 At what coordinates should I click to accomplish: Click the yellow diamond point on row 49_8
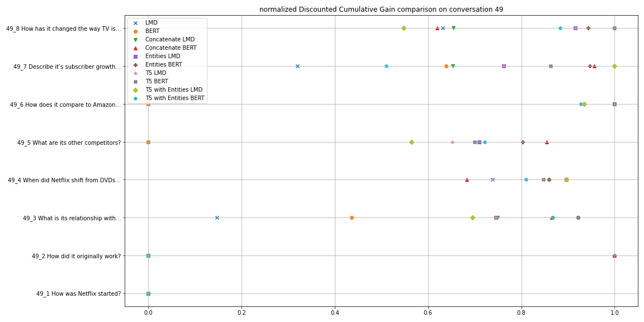[x=404, y=28]
